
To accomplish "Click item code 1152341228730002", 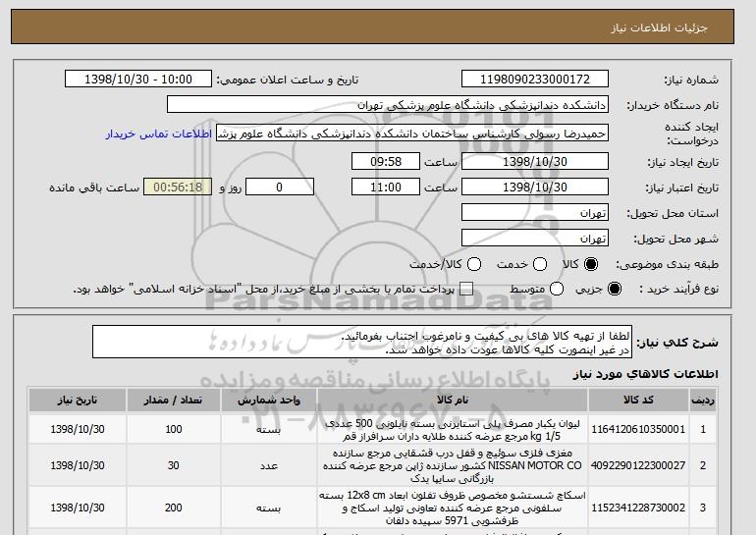I will (x=638, y=508).
